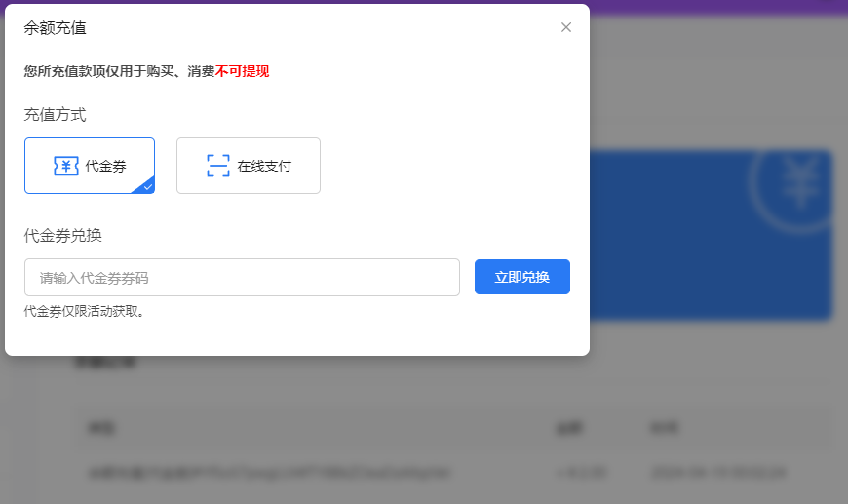Select the 代金券 recharge method
Viewport: 848px width, 504px height.
pyautogui.click(x=90, y=166)
